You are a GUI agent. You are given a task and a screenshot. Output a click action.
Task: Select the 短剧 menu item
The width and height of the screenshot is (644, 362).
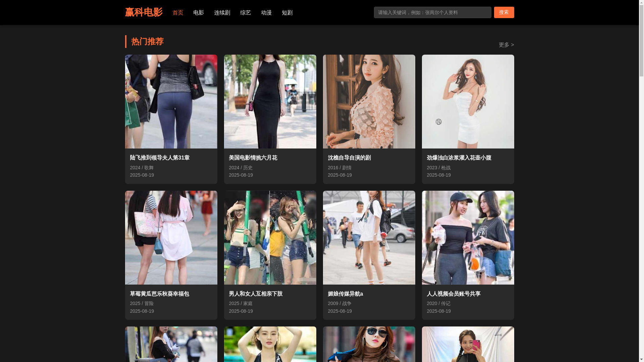(x=287, y=13)
